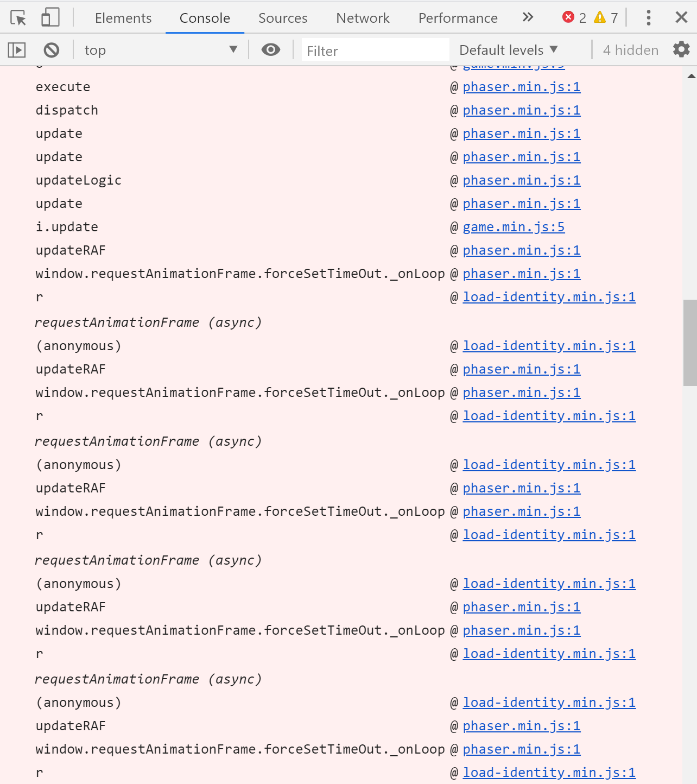Click the yellow warning counter badge
This screenshot has width=697, height=784.
click(x=600, y=17)
